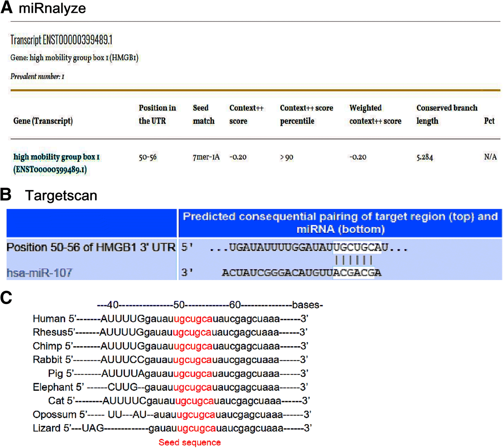Select the Chimp sequence alignment row
503x448 pixels.
point(171,346)
